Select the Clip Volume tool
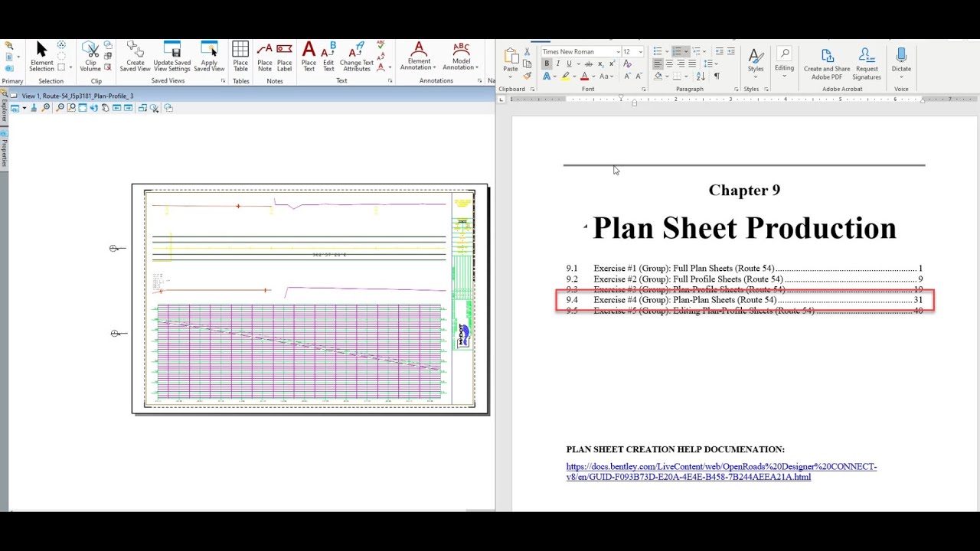Screen dimensions: 980x551 90,56
